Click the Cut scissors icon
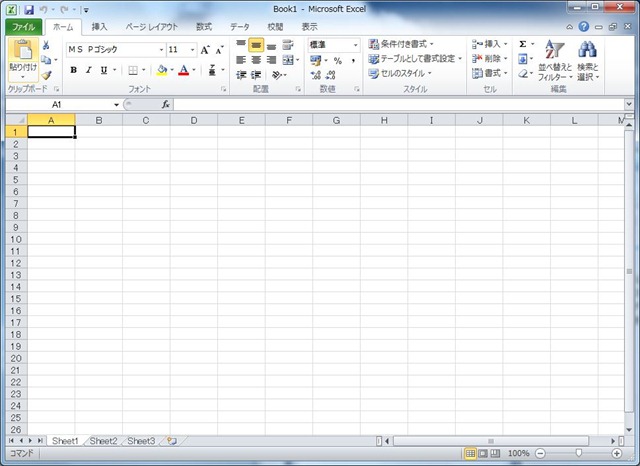 tap(46, 45)
